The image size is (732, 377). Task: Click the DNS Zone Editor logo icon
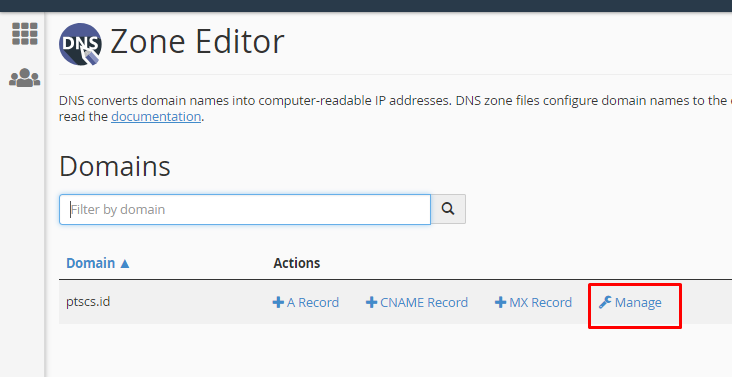(x=80, y=44)
